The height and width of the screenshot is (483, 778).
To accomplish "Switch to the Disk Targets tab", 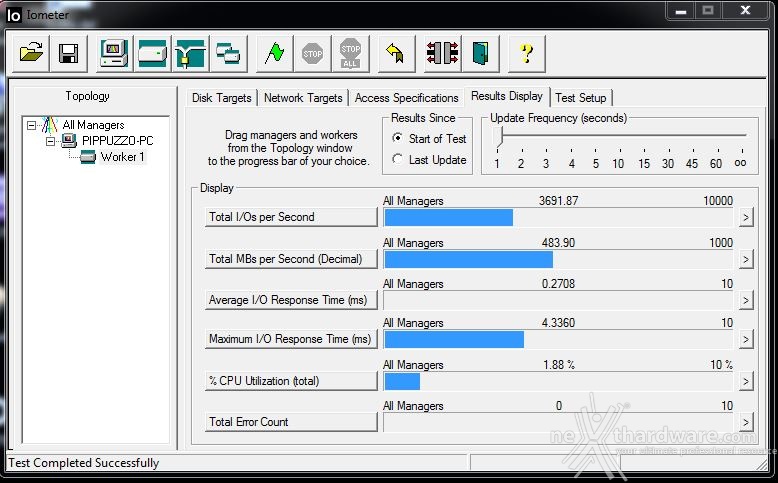I will tap(221, 98).
